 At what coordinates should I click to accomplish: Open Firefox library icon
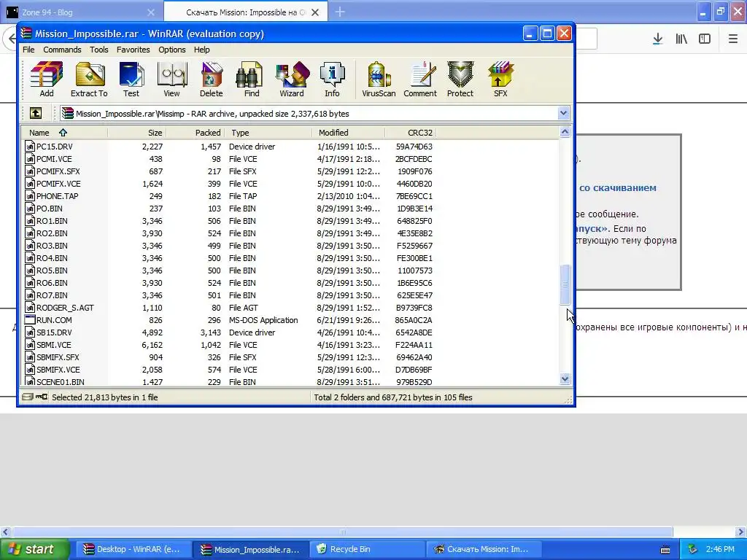coord(681,39)
